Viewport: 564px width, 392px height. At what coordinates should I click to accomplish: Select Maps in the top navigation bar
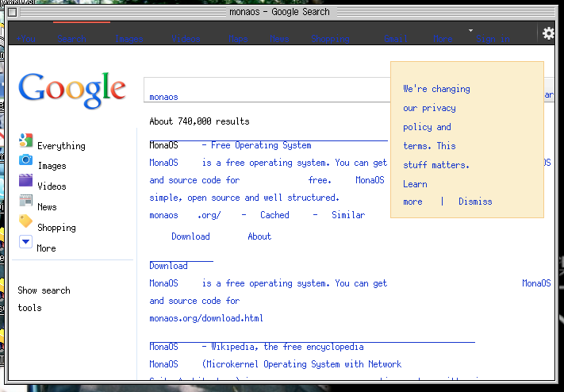pos(238,39)
